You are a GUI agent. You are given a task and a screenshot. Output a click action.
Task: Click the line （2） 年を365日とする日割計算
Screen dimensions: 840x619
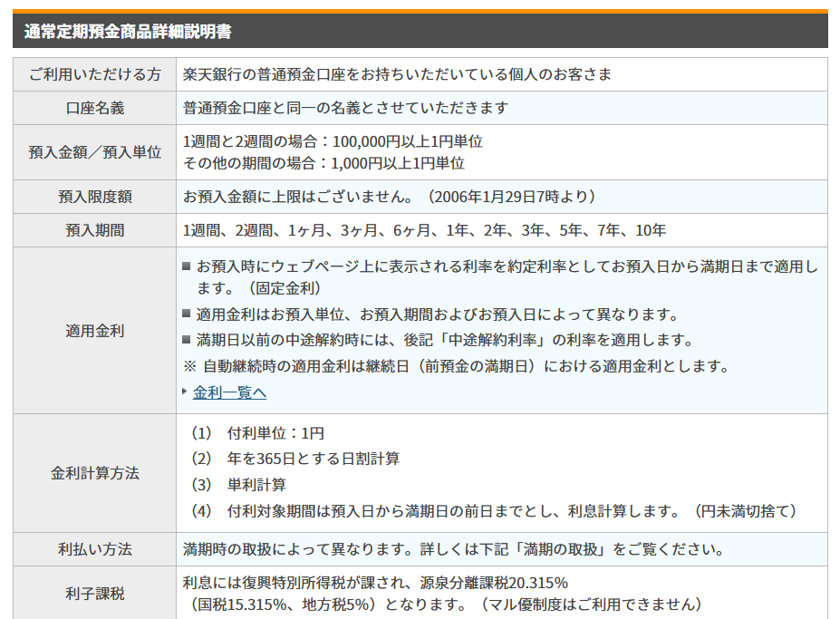tap(295, 459)
